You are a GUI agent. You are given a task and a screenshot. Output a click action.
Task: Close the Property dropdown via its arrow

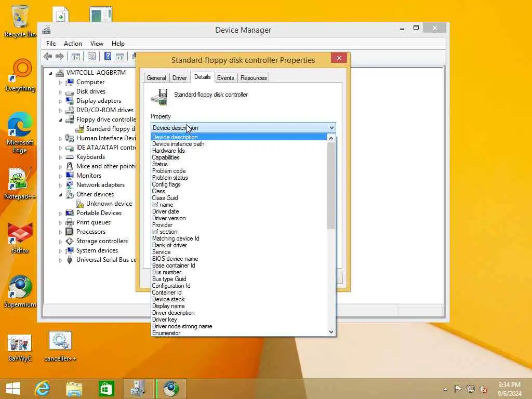pos(331,128)
